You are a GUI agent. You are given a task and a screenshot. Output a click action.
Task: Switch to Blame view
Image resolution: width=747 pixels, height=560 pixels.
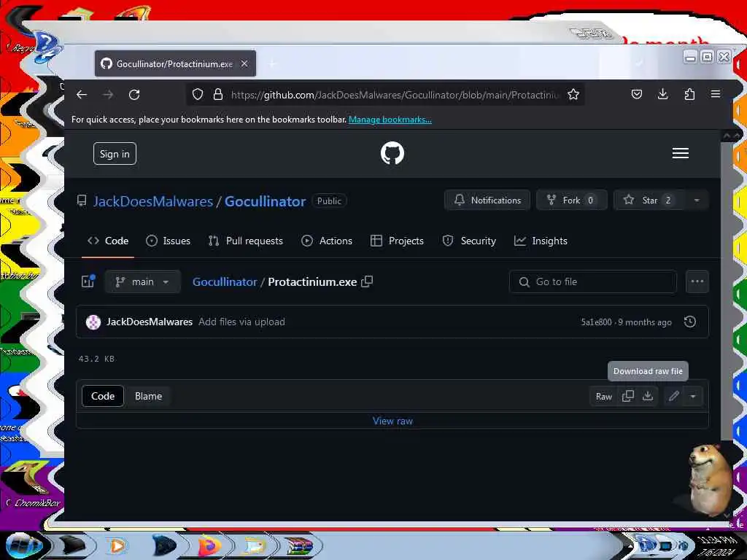(x=148, y=396)
